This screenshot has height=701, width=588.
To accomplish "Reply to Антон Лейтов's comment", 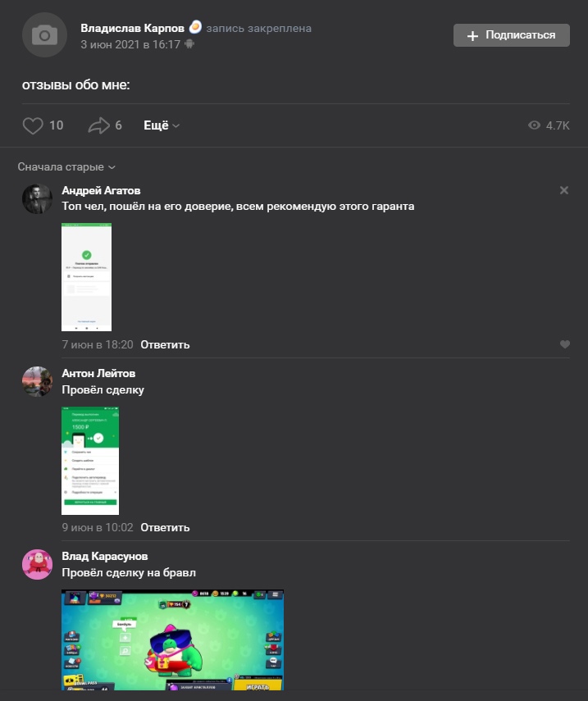I will 165,527.
